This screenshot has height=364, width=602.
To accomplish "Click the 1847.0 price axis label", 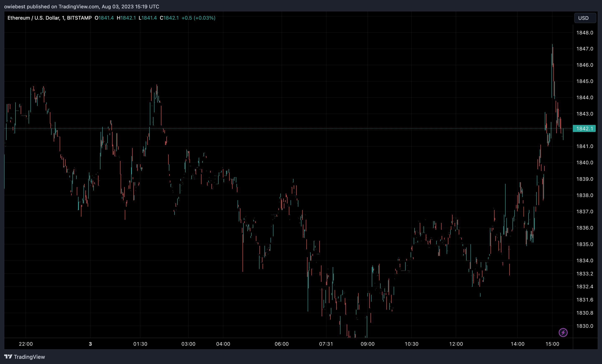I will [585, 49].
